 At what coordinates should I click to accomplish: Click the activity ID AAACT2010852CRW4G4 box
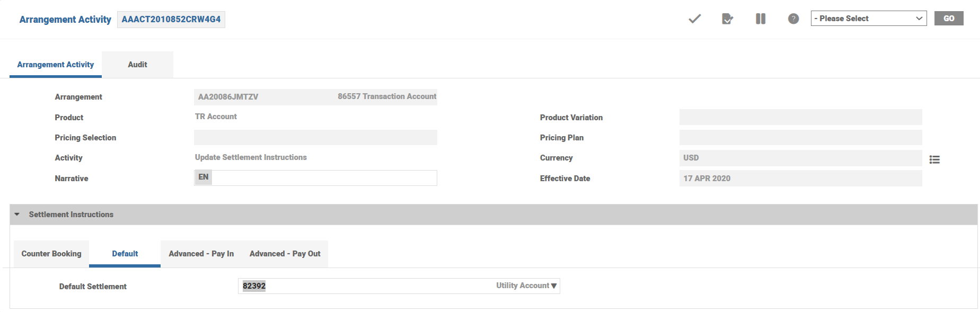click(171, 20)
